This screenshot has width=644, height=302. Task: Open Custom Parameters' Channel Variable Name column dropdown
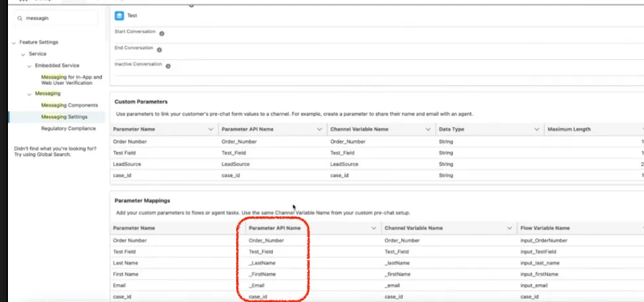pos(428,129)
